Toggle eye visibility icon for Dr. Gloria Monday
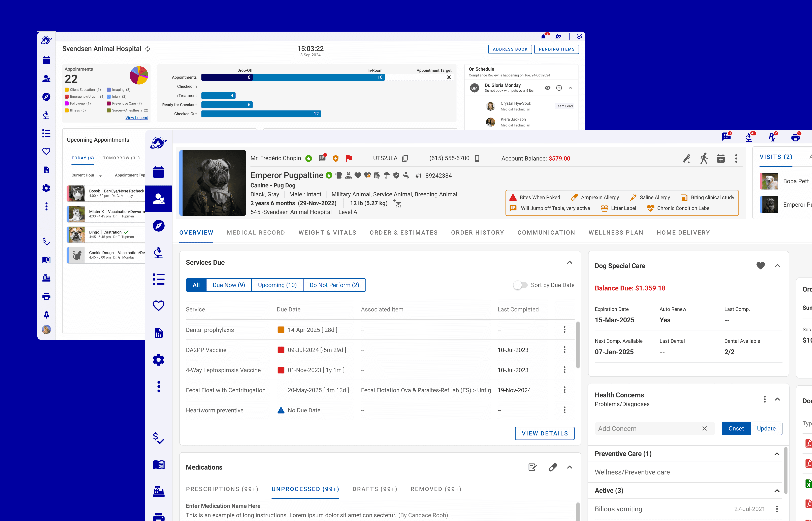 547,88
